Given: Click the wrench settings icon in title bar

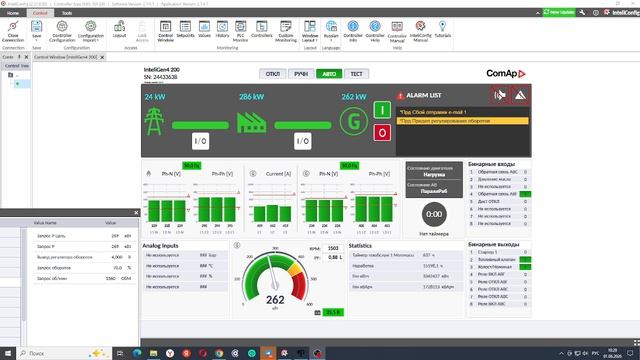Looking at the screenshot, I should pyautogui.click(x=582, y=13).
